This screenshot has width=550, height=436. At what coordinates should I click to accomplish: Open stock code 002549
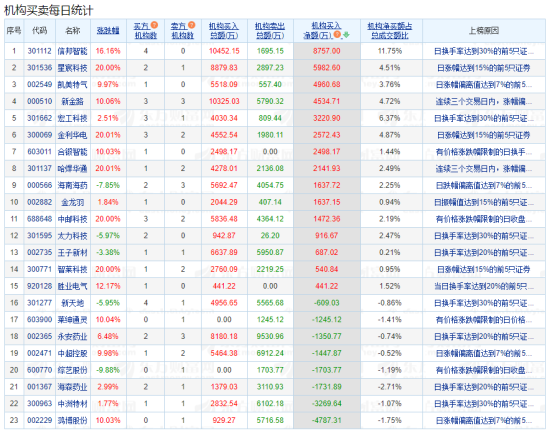(x=40, y=85)
